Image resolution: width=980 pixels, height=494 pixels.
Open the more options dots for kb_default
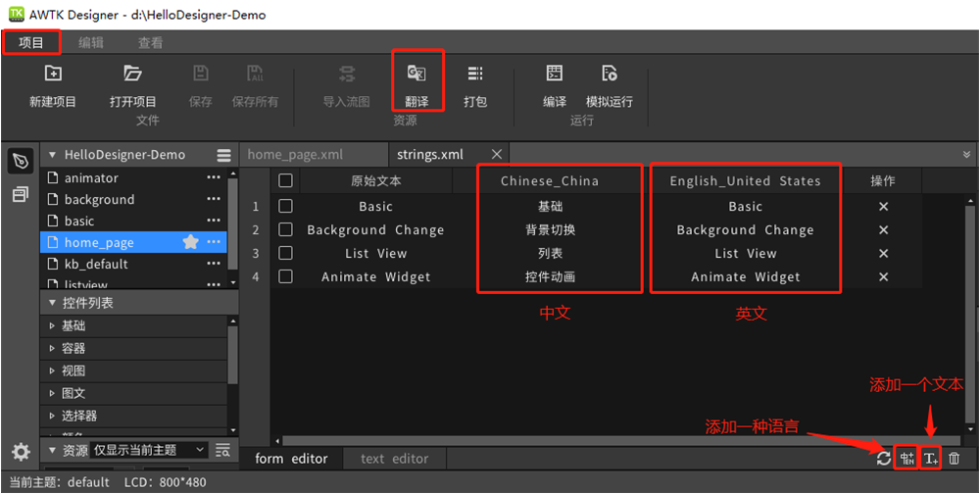(214, 264)
